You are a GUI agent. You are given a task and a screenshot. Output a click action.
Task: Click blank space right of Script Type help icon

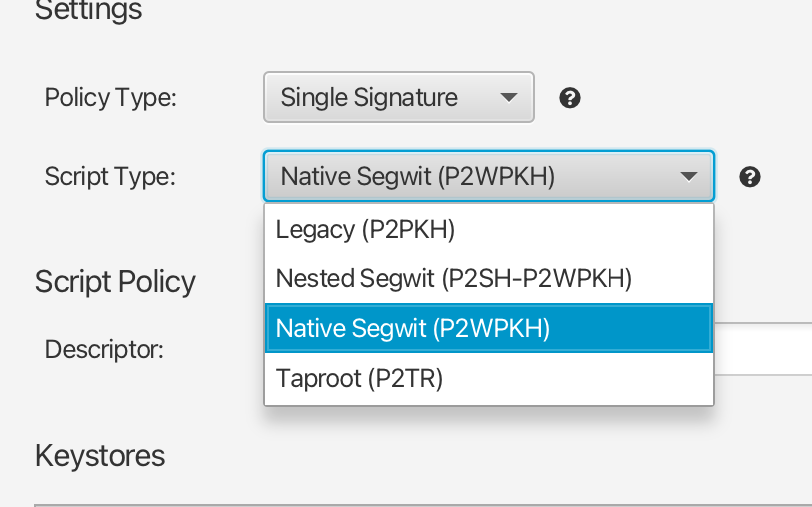[x=788, y=177]
